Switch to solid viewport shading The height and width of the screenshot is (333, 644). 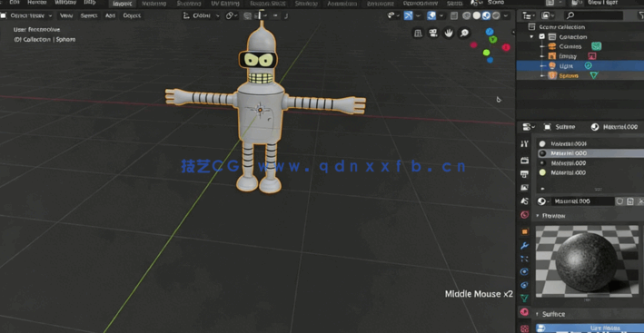click(477, 15)
